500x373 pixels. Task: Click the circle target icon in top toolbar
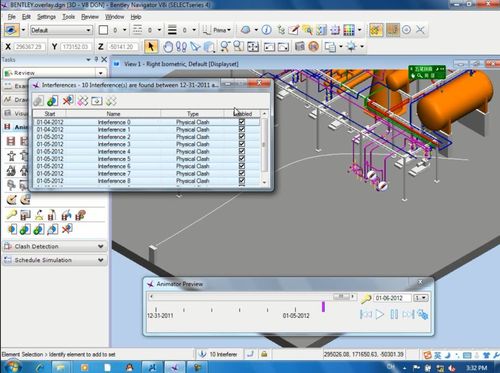pos(406,30)
